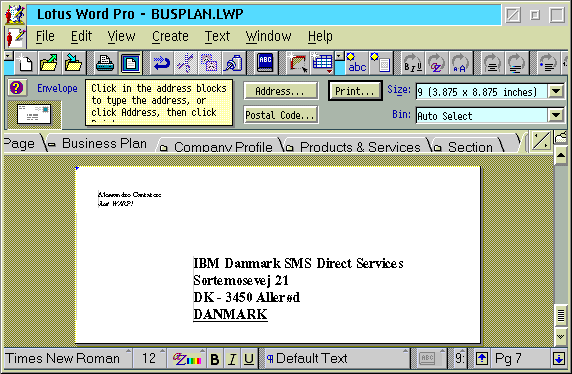The width and height of the screenshot is (572, 374).
Task: Open a file with the open-folder icon
Action: point(49,63)
